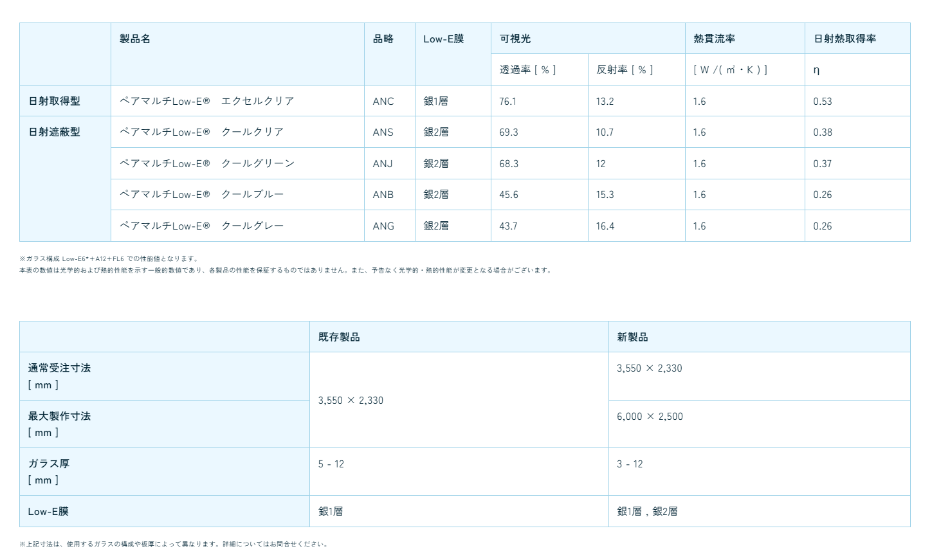Image resolution: width=932 pixels, height=560 pixels.
Task: Select the 日射遮蔽型 row label
Action: coord(55,132)
